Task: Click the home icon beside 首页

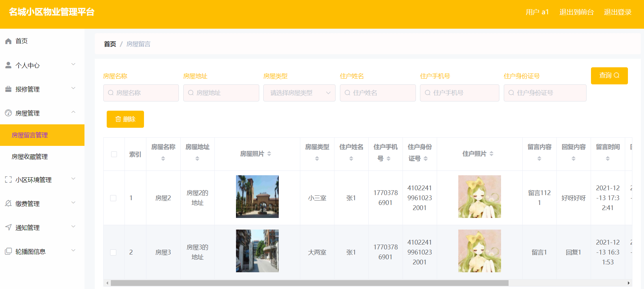Action: click(9, 41)
